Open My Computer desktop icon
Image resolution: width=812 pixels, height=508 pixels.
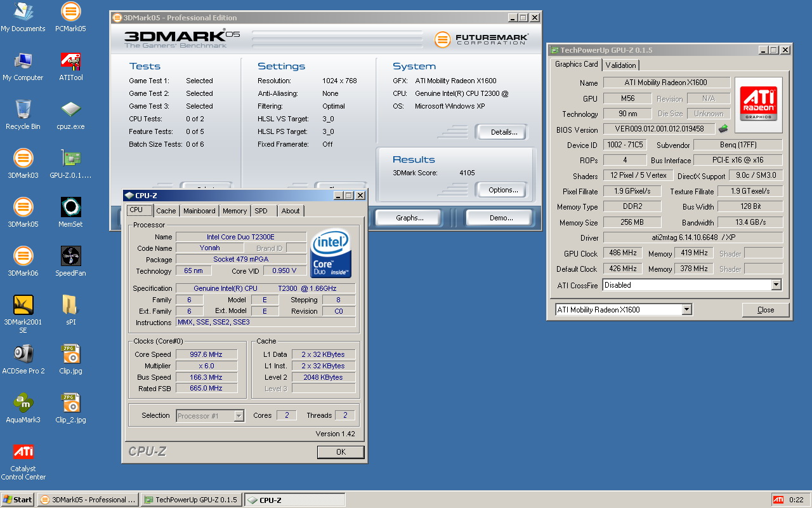click(23, 66)
